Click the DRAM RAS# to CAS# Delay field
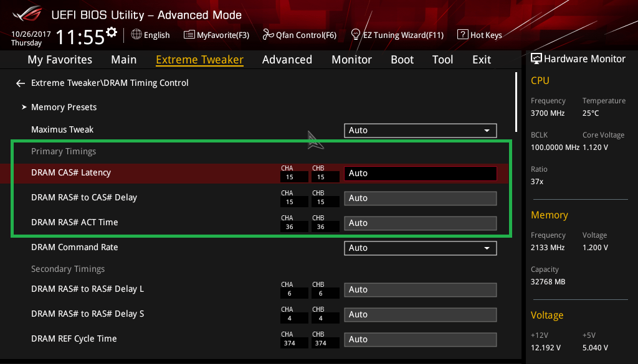The height and width of the screenshot is (364, 638). [420, 198]
